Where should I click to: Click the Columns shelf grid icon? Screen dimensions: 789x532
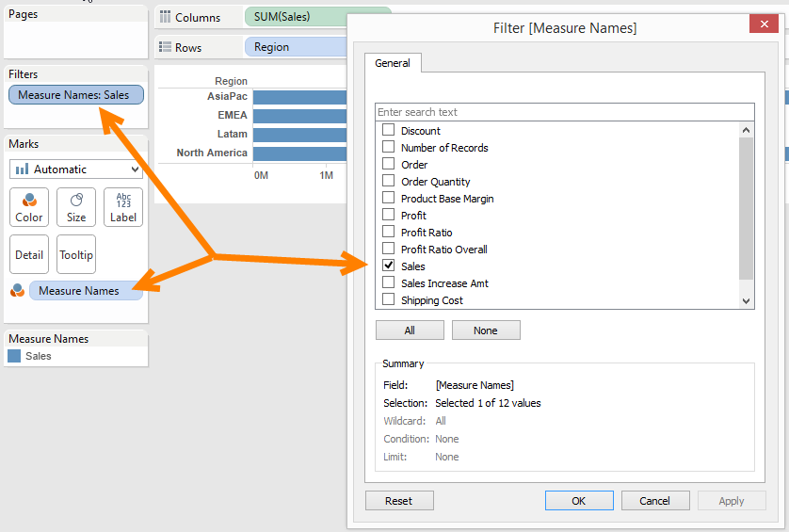pos(165,17)
